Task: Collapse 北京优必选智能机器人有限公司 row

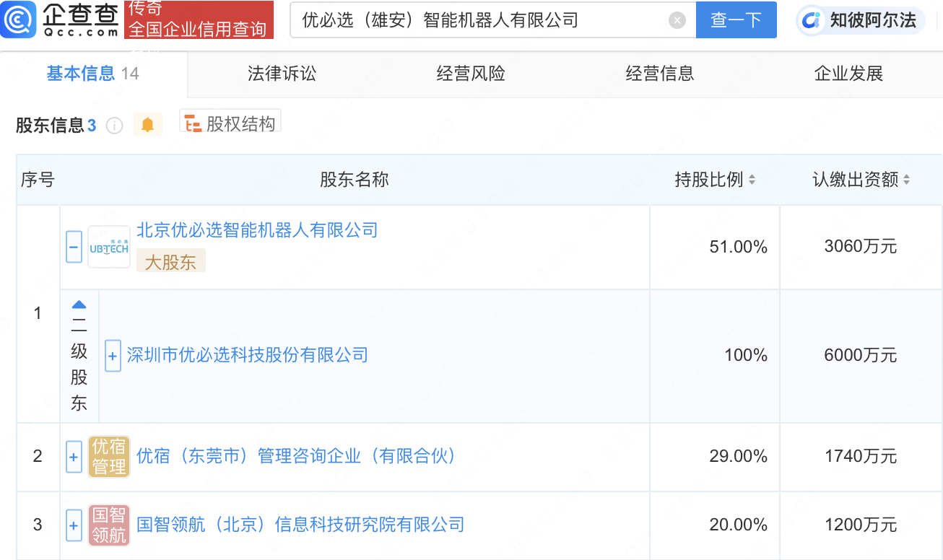Action: [x=74, y=248]
